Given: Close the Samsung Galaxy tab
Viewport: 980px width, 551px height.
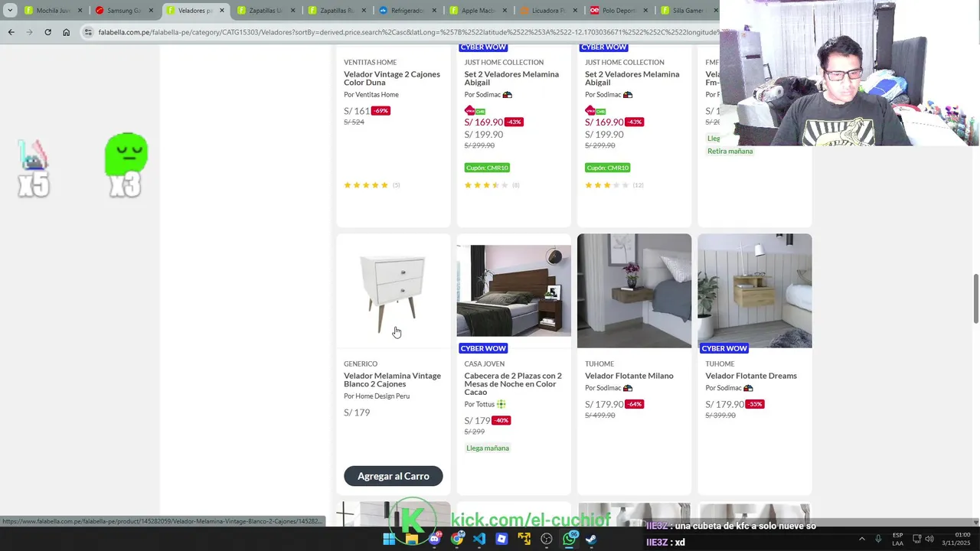Looking at the screenshot, I should [151, 11].
